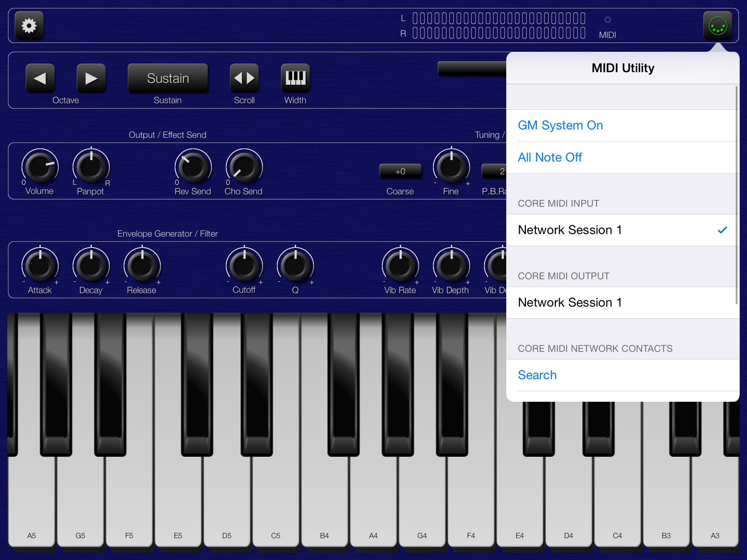747x560 pixels.
Task: Open the Coarse tuning +0 selector
Action: pos(400,171)
